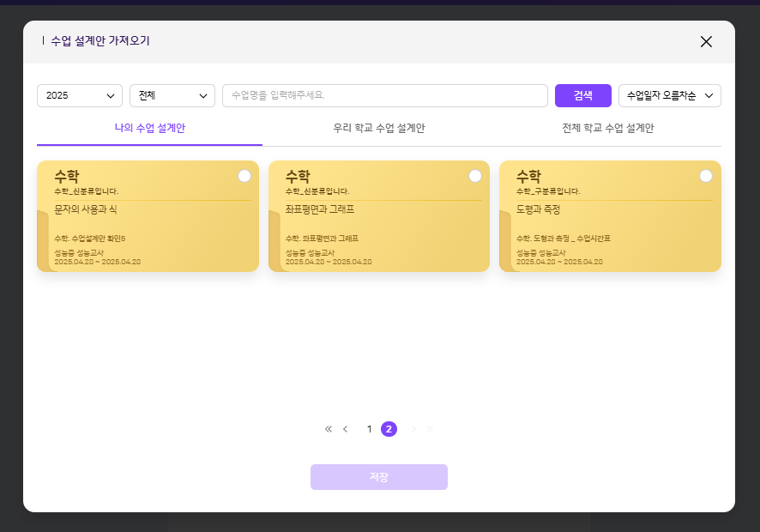This screenshot has width=760, height=532.
Task: Click the last page double-right arrow
Action: (430, 429)
